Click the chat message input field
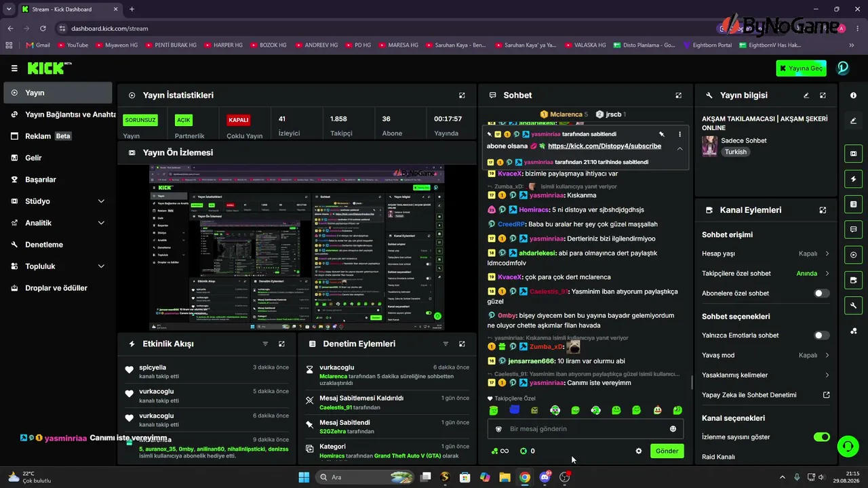The image size is (868, 488). [x=585, y=429]
